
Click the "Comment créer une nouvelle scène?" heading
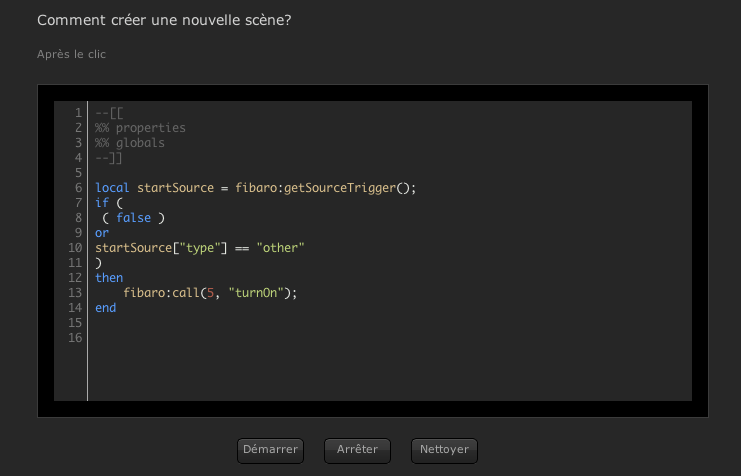(164, 20)
